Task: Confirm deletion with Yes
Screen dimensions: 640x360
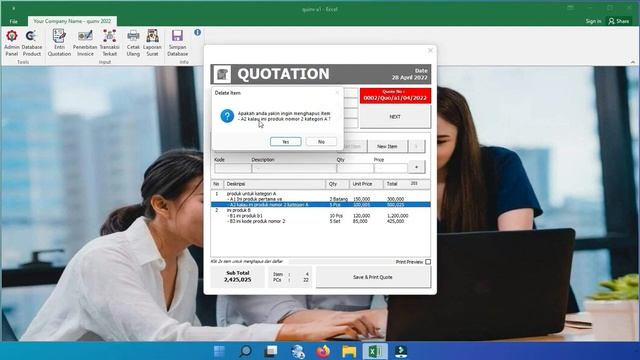Action: (x=286, y=142)
